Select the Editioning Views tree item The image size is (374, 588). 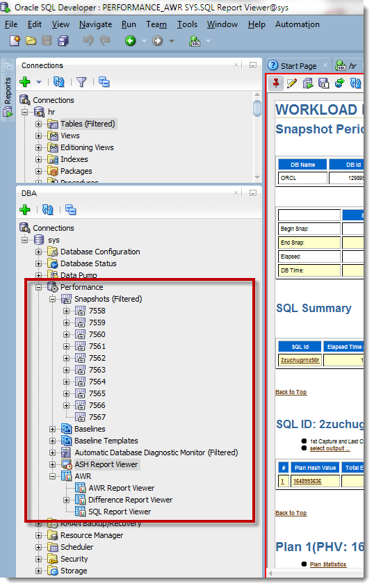(x=87, y=147)
